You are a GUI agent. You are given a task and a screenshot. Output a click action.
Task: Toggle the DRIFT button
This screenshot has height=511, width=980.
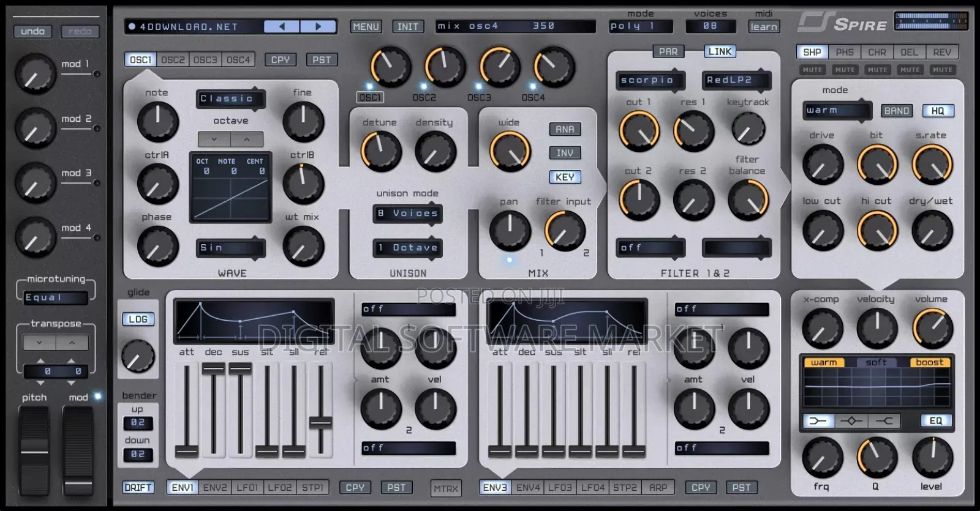point(138,488)
